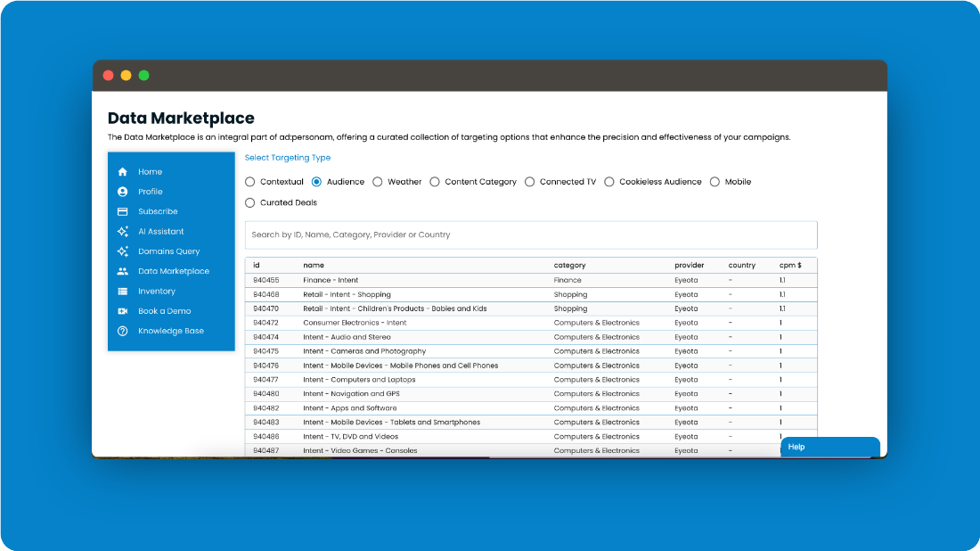Click the Home house icon in sidebar

pyautogui.click(x=123, y=172)
